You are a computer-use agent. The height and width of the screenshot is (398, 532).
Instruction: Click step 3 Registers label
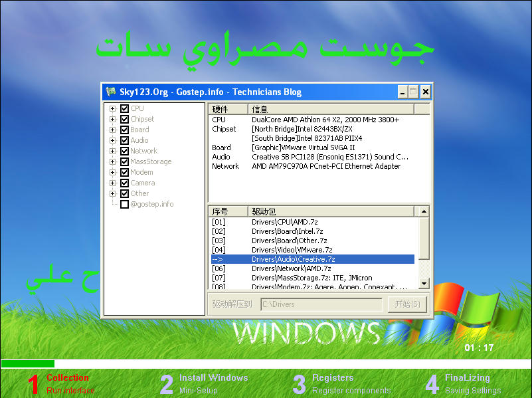coord(333,377)
